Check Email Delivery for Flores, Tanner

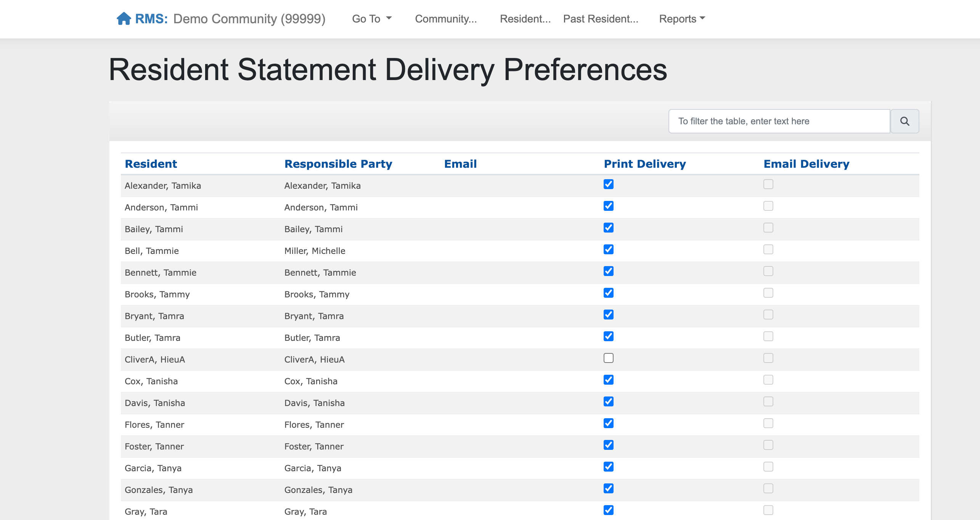768,423
